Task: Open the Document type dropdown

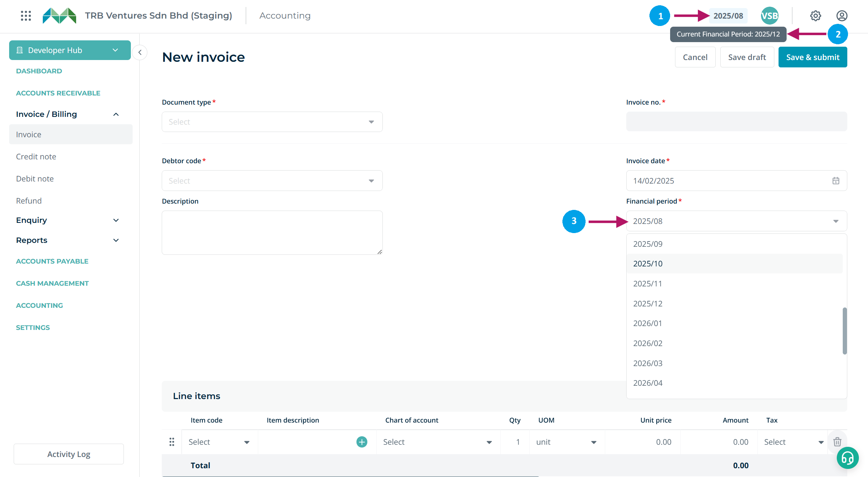Action: click(x=272, y=122)
